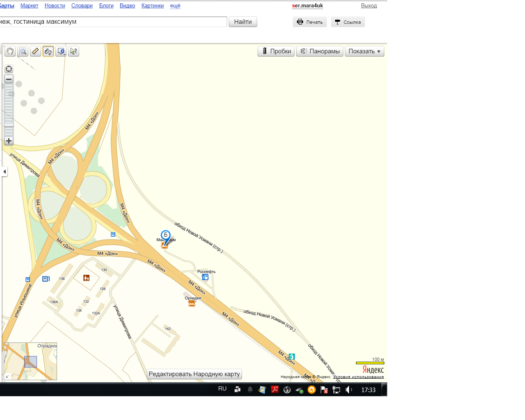
Task: Click the Яндекс logo
Action: [373, 370]
